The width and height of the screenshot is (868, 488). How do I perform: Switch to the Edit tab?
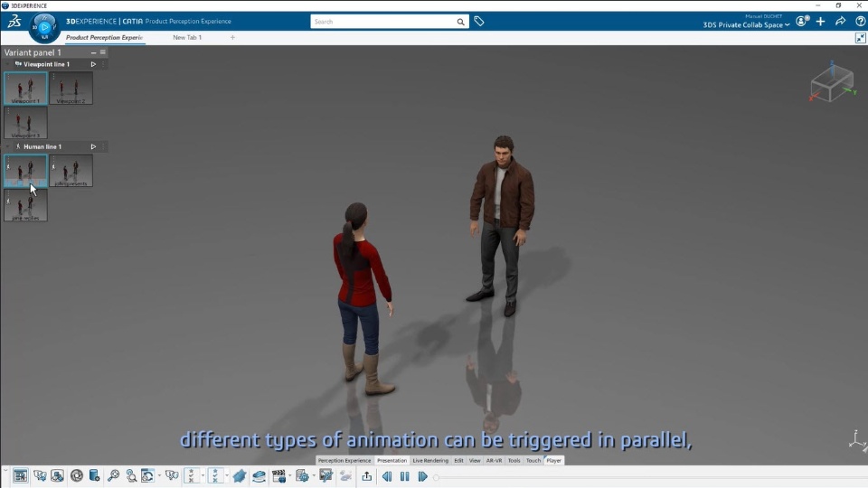tap(459, 460)
